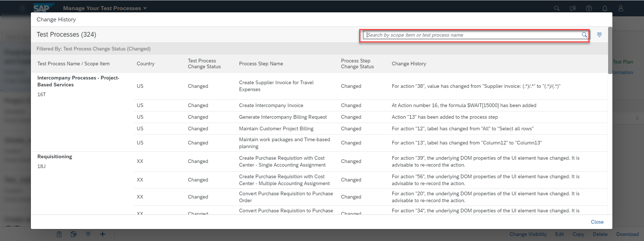Click the Copy button in the footer

578,234
